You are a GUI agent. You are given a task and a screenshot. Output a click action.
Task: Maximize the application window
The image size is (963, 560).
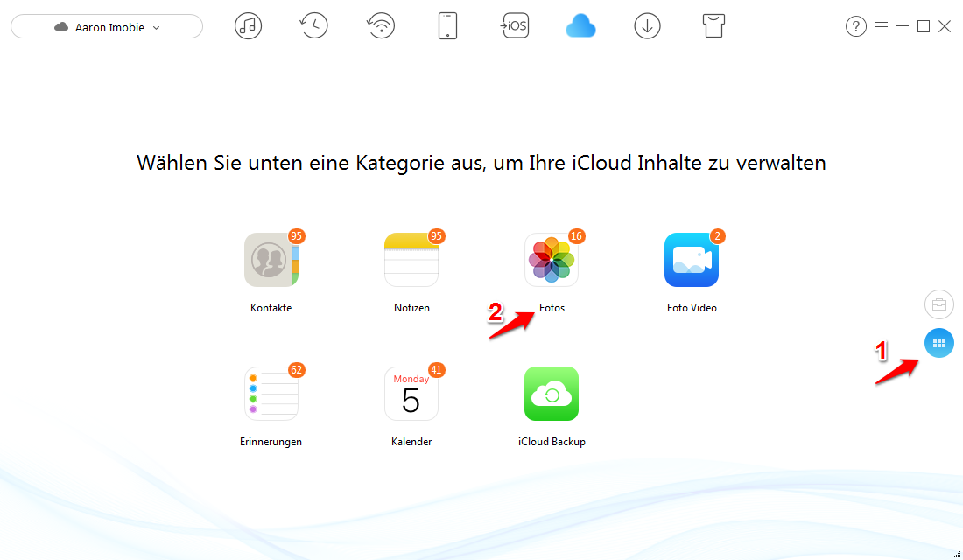tap(923, 26)
